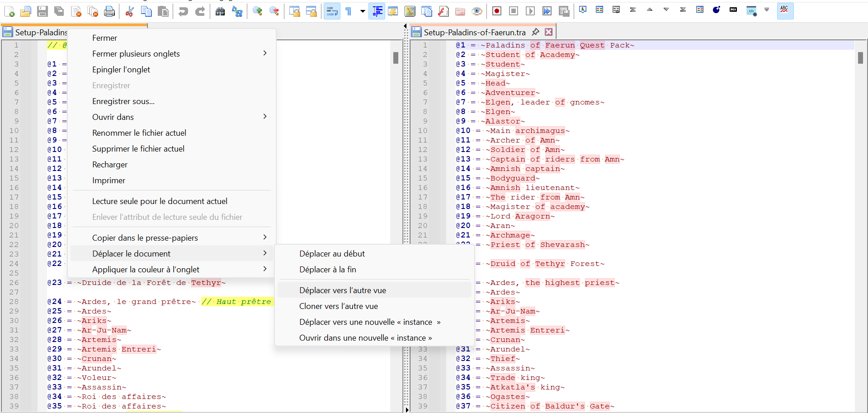Image resolution: width=868 pixels, height=413 pixels.
Task: Select 'Renommer le fichier actuel'
Action: 172,133
